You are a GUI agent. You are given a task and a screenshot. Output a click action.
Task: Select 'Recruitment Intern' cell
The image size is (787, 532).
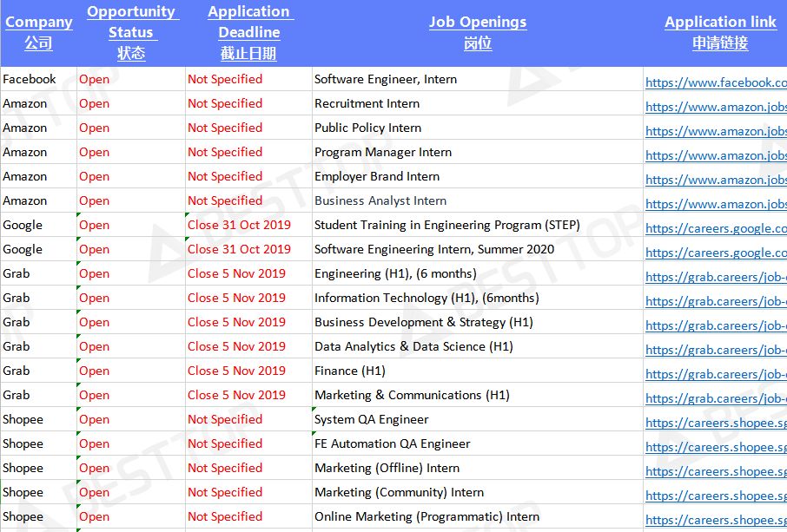(x=477, y=103)
